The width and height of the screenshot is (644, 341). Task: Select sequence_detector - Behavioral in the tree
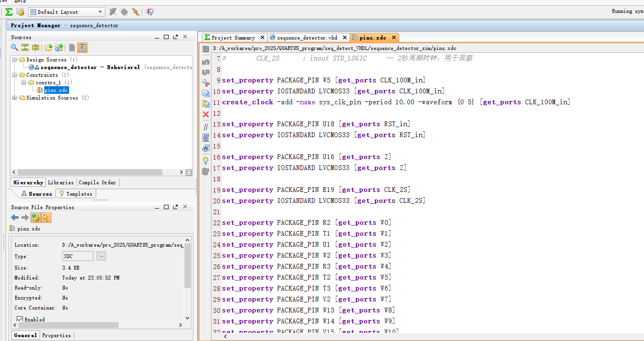pyautogui.click(x=90, y=67)
